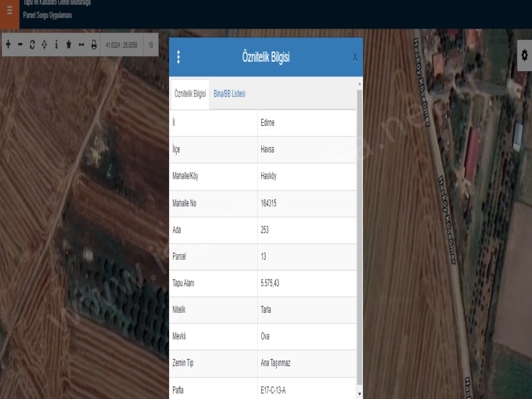Close the Öznitelik Bilgisi panel

coord(354,57)
